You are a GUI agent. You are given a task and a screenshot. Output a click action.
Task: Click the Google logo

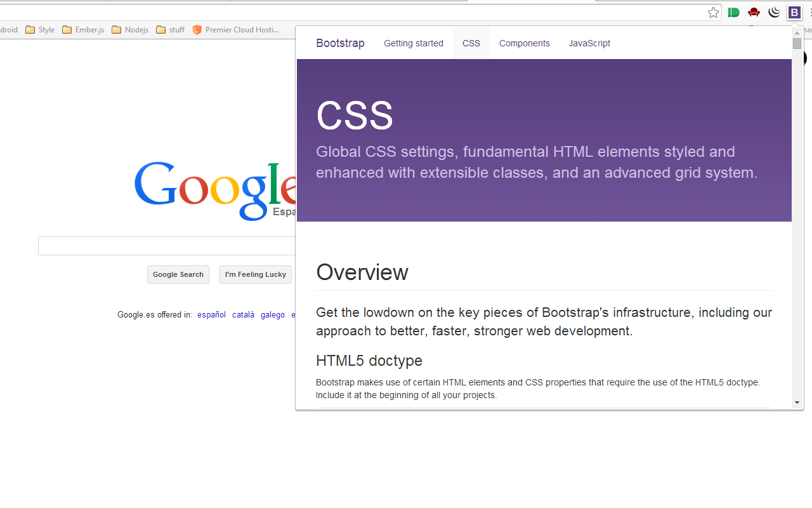coord(214,190)
